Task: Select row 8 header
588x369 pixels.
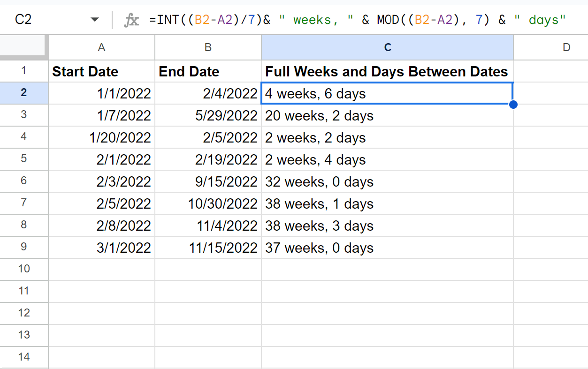Action: click(x=24, y=226)
